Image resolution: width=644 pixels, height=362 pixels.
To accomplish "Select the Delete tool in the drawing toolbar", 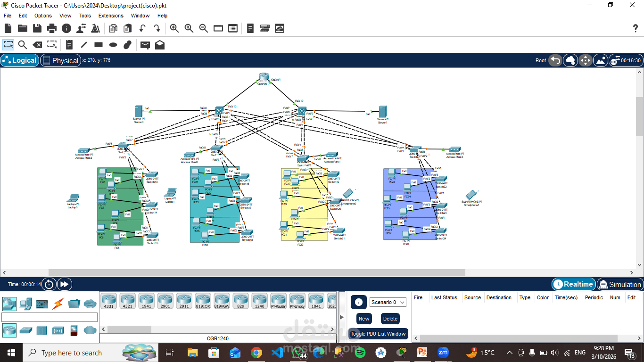I will pyautogui.click(x=37, y=45).
